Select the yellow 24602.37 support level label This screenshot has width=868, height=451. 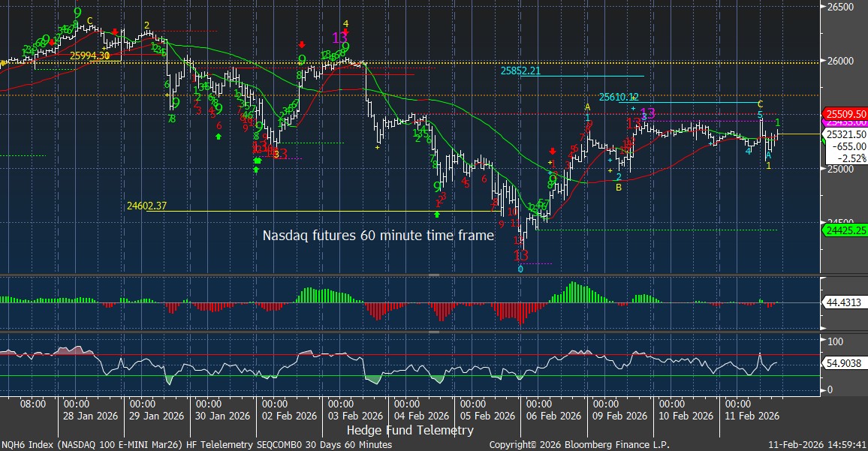[146, 206]
